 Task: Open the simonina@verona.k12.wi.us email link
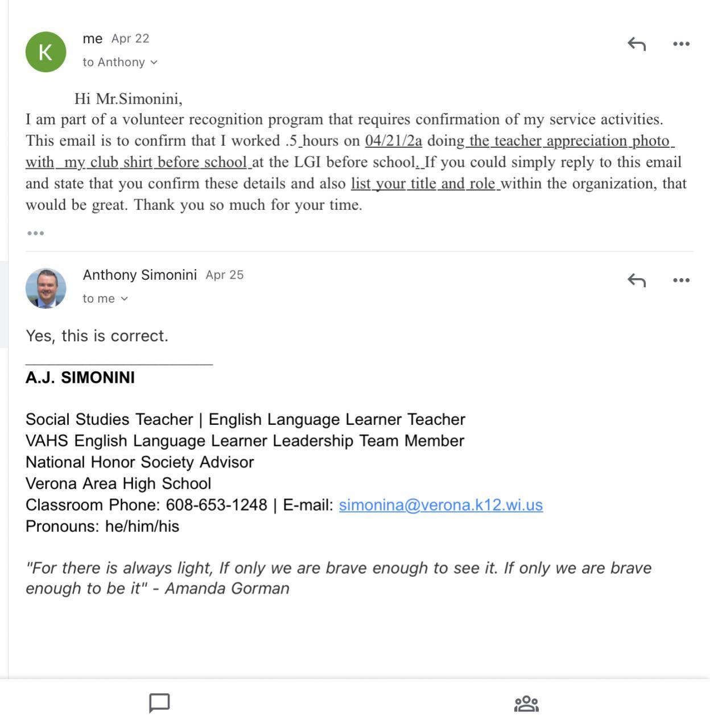coord(440,505)
